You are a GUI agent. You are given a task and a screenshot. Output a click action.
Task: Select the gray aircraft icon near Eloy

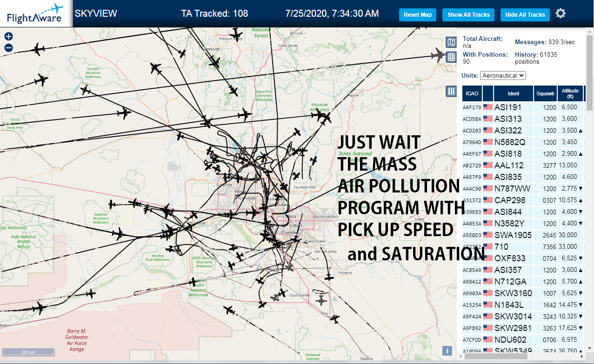point(321,300)
